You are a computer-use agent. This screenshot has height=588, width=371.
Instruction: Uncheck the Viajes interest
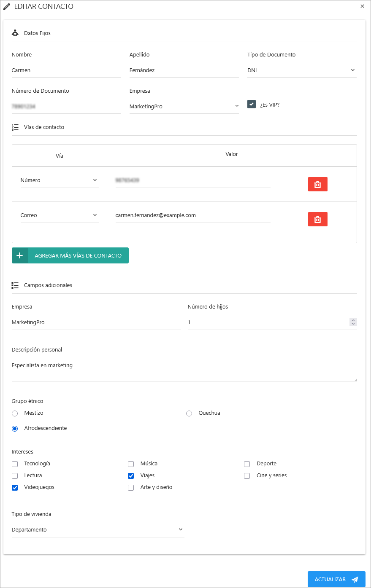click(131, 476)
